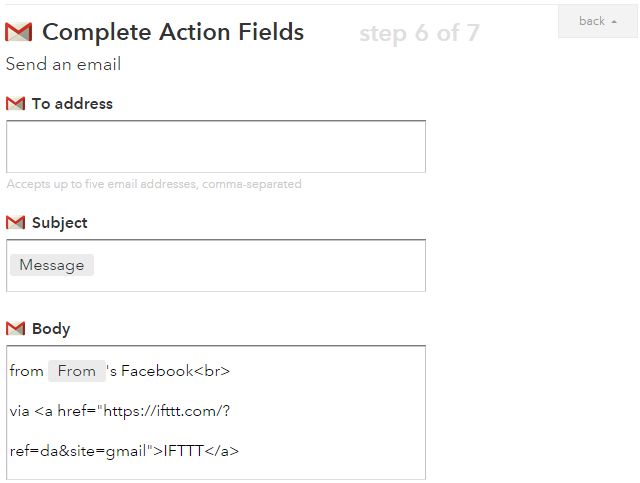Click the Gmail icon next to Body
This screenshot has height=483, width=640.
point(16,328)
